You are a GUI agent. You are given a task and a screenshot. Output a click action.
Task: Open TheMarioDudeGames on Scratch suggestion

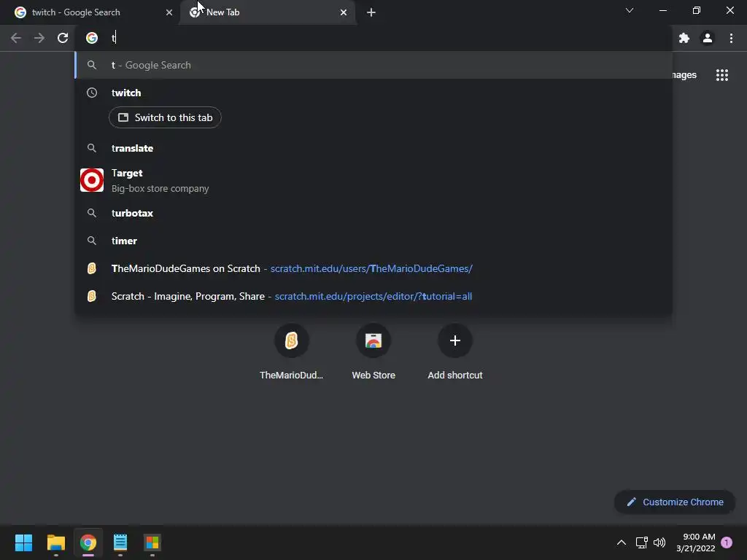point(373,268)
